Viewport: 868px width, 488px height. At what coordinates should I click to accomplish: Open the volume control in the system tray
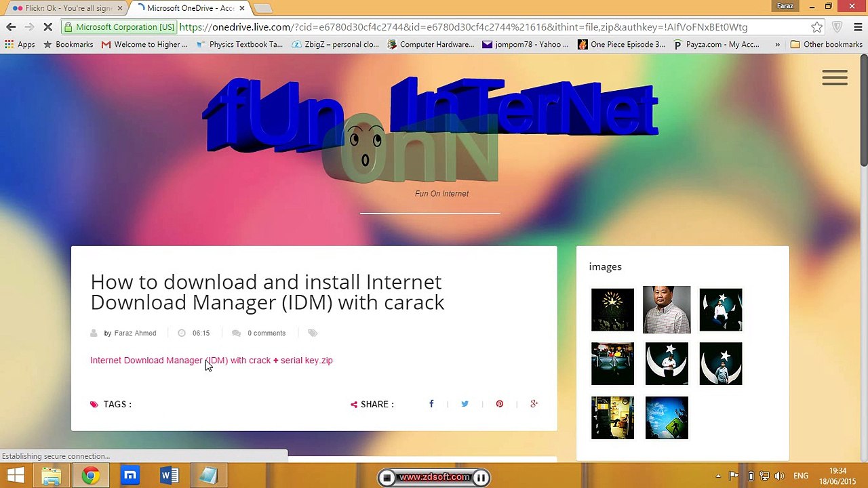(779, 476)
